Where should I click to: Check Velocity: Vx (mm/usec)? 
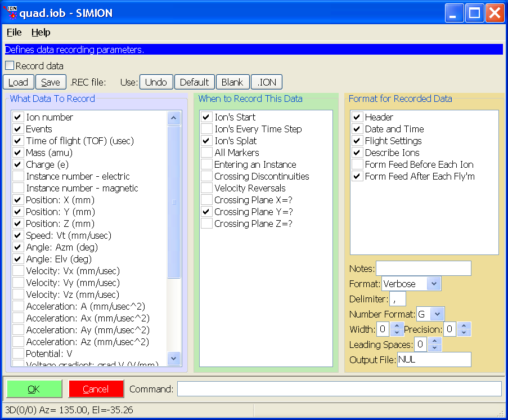[x=18, y=271]
